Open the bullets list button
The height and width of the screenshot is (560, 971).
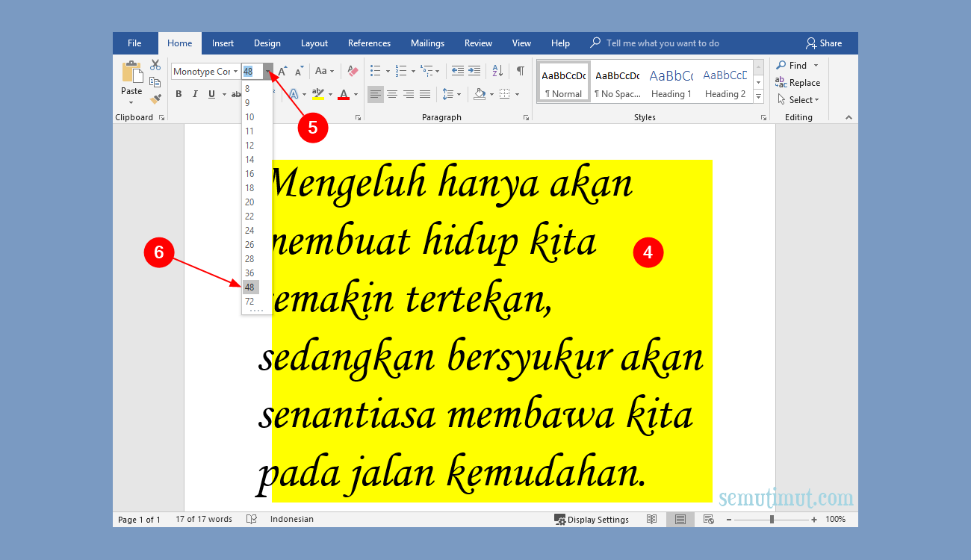pos(375,71)
